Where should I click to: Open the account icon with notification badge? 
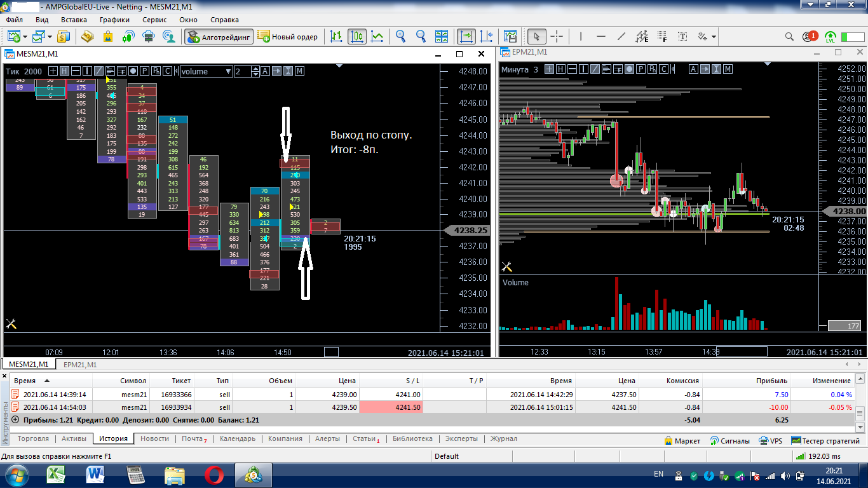810,36
